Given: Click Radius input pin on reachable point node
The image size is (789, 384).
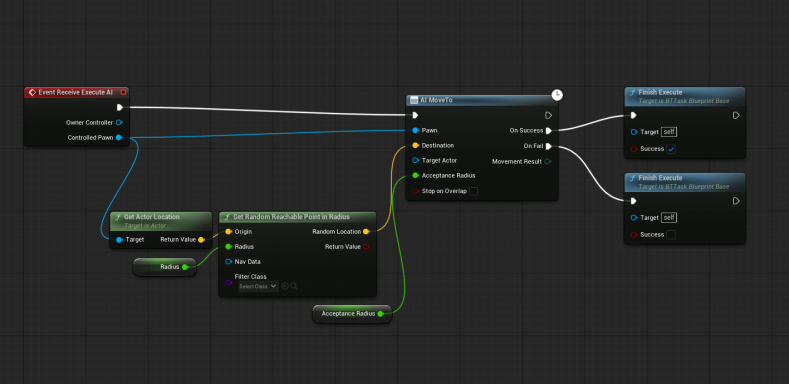Looking at the screenshot, I should pyautogui.click(x=228, y=247).
